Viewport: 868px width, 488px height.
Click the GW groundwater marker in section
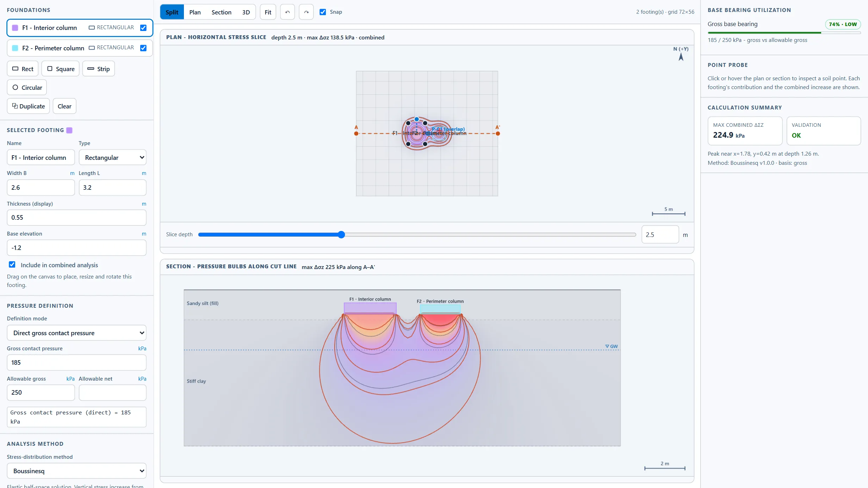[612, 346]
